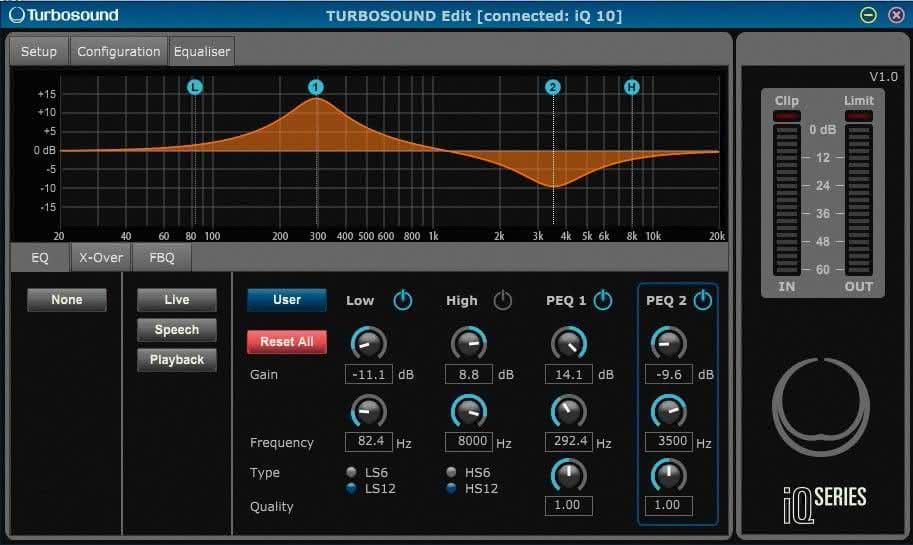Image resolution: width=913 pixels, height=545 pixels.
Task: Edit the High gain value 8.8
Action: (x=469, y=374)
